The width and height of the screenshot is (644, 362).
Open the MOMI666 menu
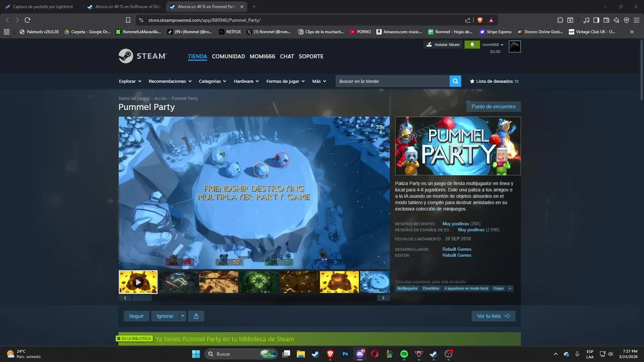pyautogui.click(x=262, y=56)
